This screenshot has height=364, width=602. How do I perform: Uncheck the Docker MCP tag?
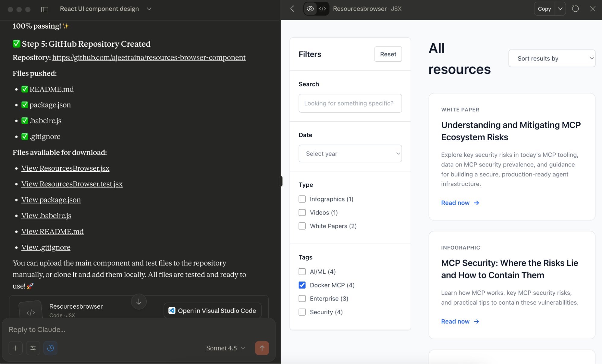pyautogui.click(x=302, y=285)
